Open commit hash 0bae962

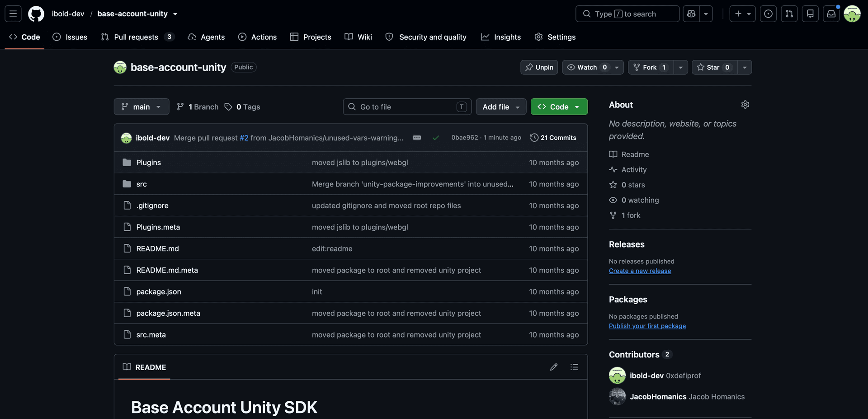tap(464, 138)
